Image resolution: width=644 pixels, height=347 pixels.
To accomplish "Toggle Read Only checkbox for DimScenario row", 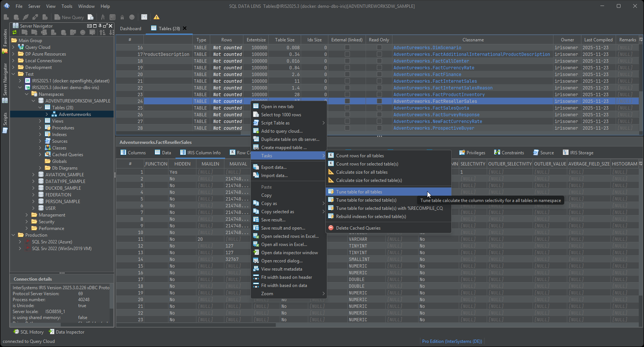I will click(379, 48).
